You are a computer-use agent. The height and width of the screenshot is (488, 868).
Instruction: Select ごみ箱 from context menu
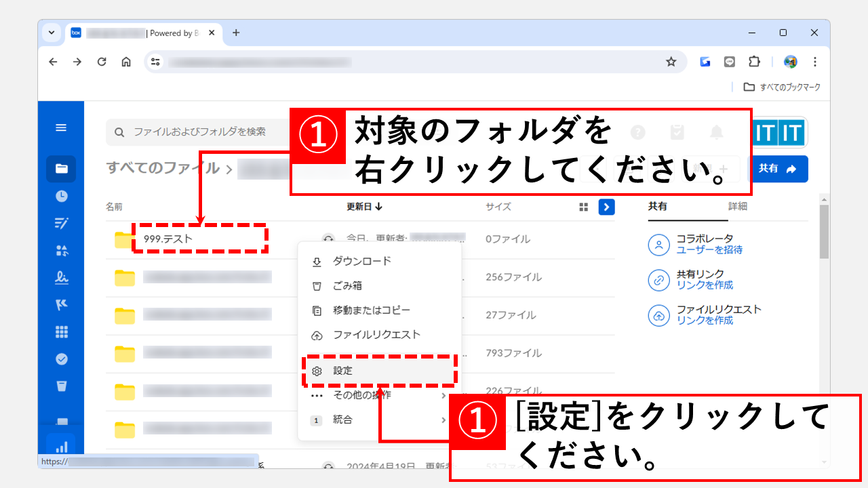click(380, 286)
